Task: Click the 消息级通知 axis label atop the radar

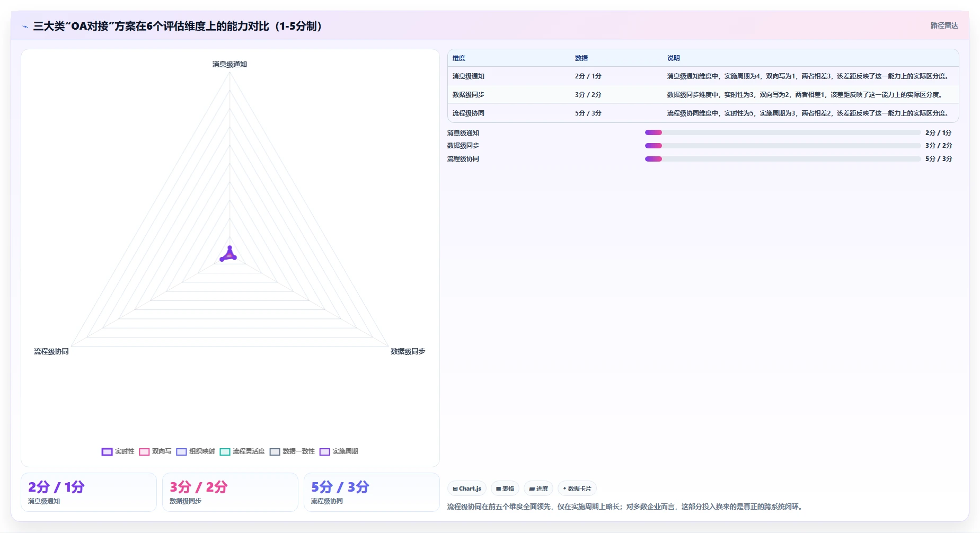Action: coord(229,64)
